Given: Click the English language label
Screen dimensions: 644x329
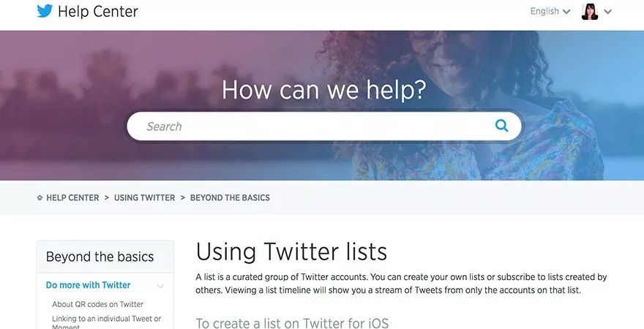Looking at the screenshot, I should [x=544, y=11].
